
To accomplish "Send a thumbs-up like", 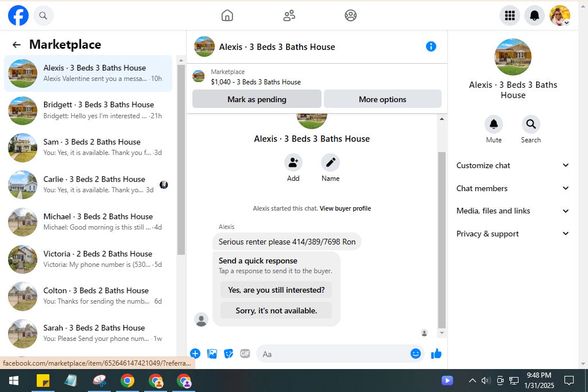I will tap(436, 354).
